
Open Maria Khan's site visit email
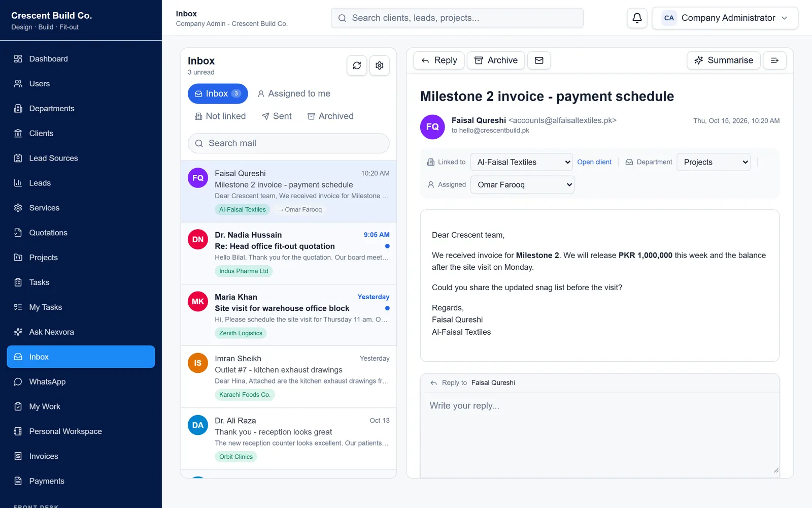(x=289, y=315)
